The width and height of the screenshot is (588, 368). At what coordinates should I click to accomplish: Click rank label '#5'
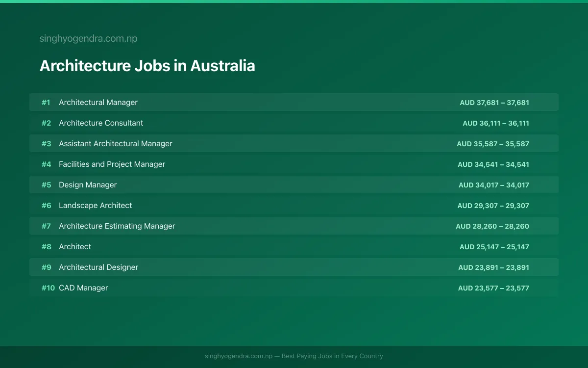(46, 185)
